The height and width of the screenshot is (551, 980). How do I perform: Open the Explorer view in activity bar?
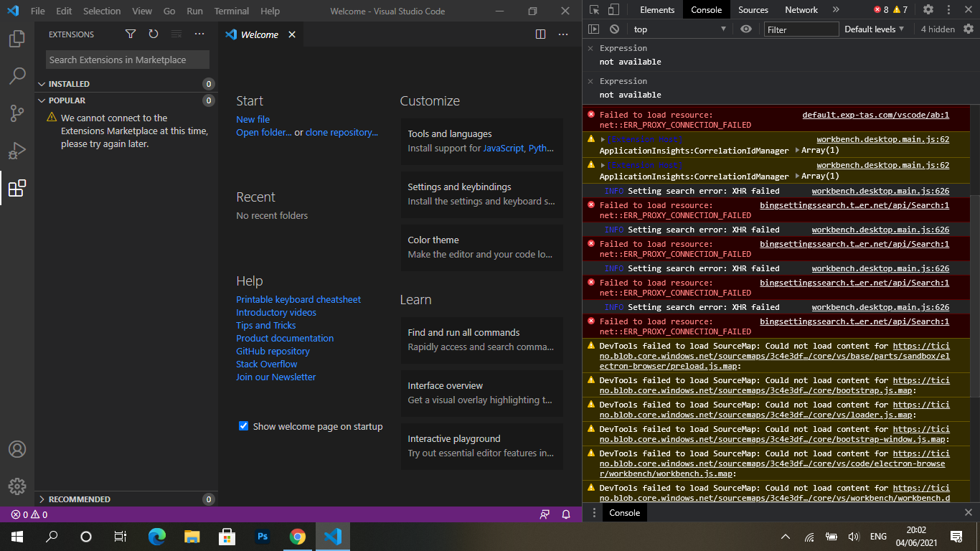(17, 39)
